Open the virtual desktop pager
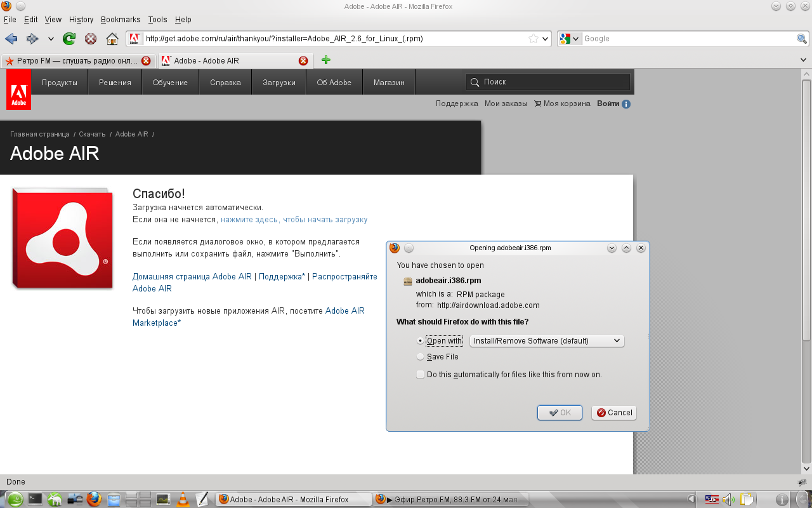Screen dimensions: 812x508 138,500
